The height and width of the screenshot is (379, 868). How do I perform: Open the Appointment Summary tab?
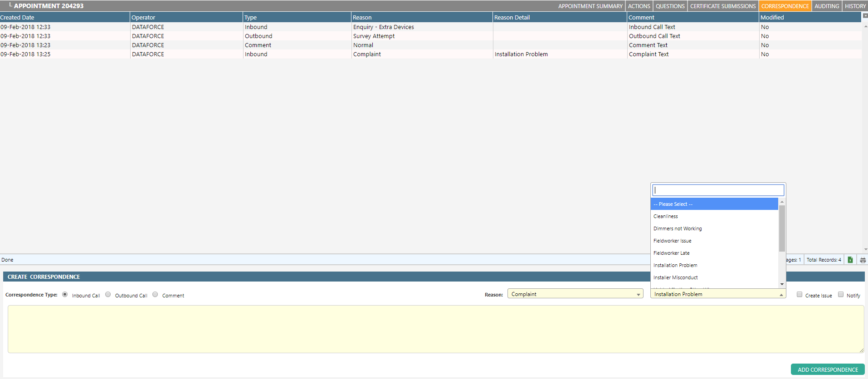click(590, 6)
